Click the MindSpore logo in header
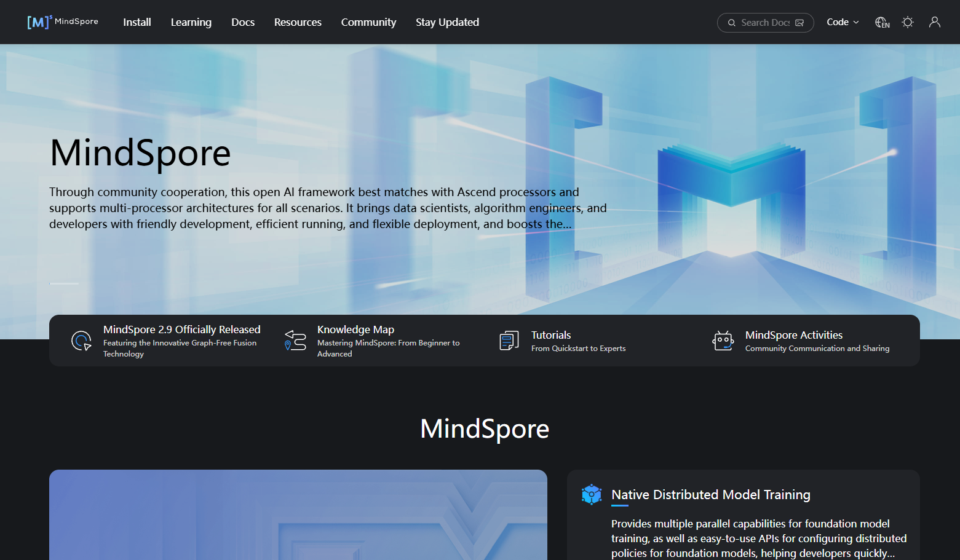Image resolution: width=960 pixels, height=560 pixels. 63,22
